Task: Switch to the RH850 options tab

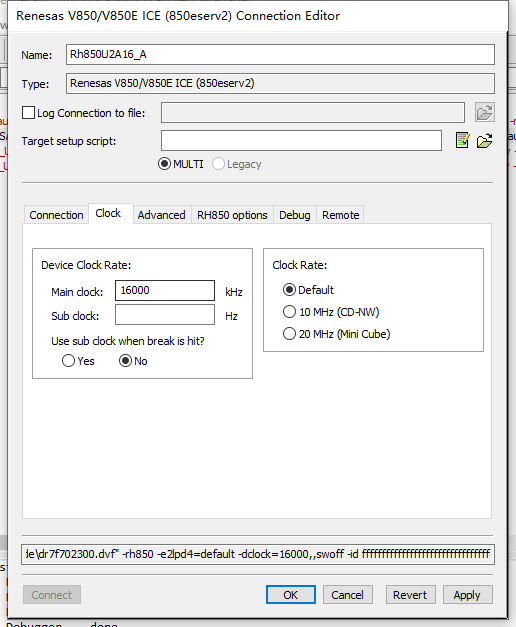Action: 232,215
